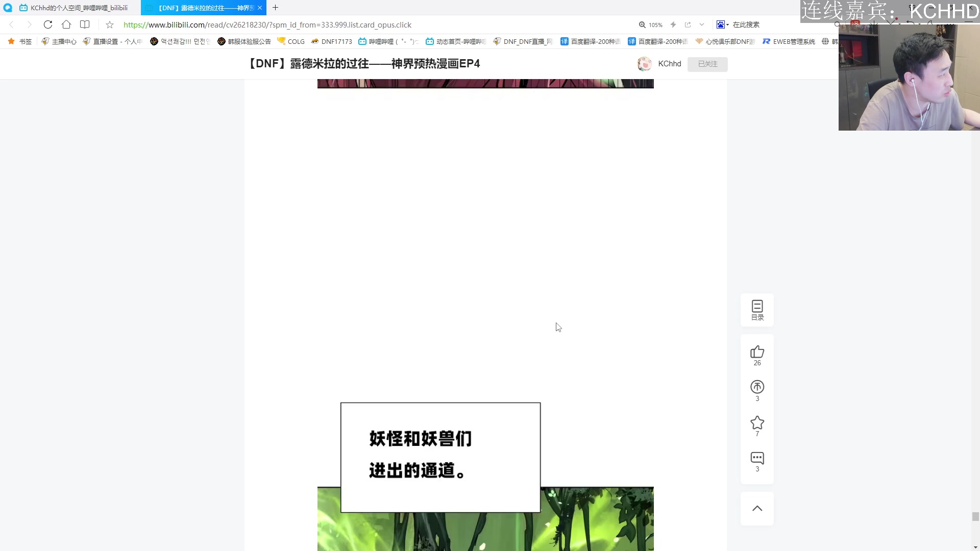
Task: Click the browser back arrow
Action: tap(11, 24)
